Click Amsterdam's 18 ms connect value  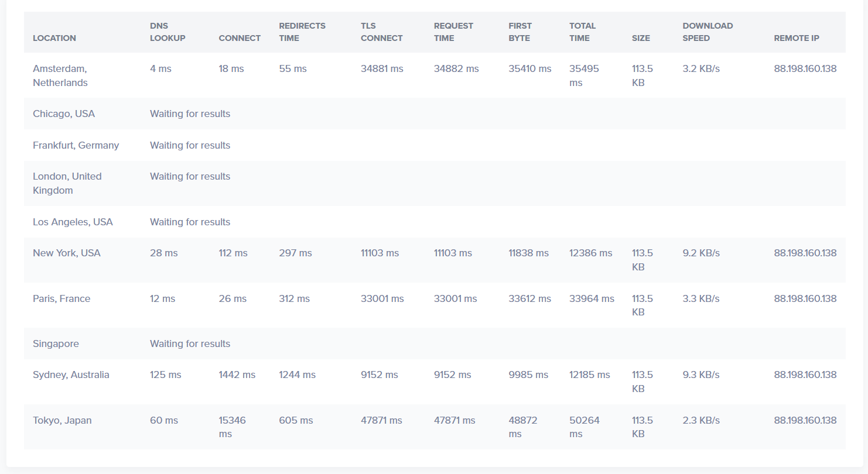click(x=231, y=68)
